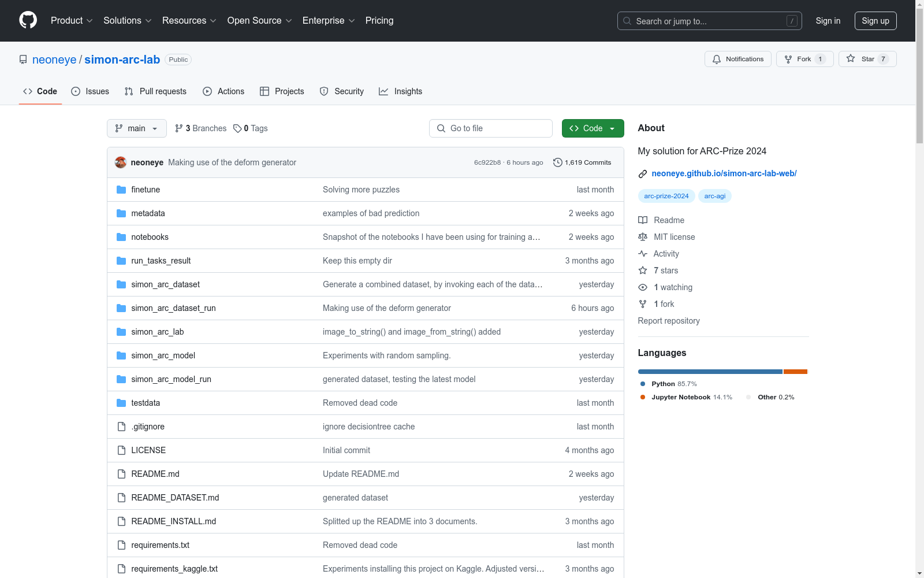
Task: Switch to the Pull requests tab
Action: point(155,91)
